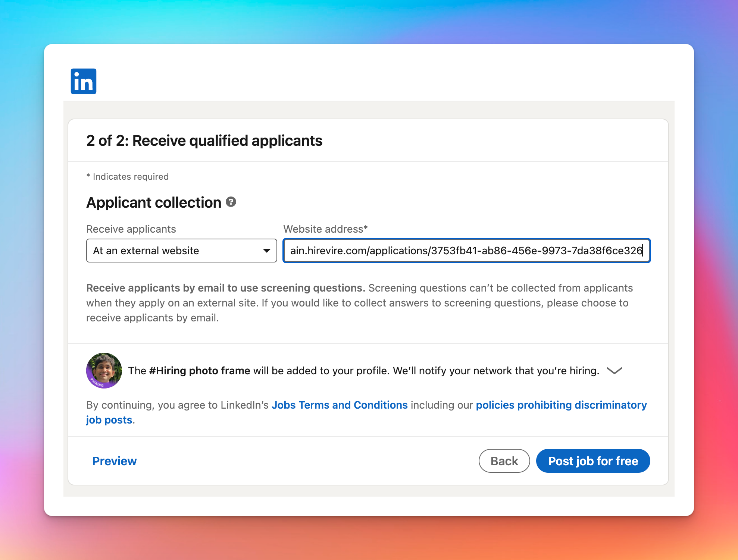This screenshot has width=738, height=560.
Task: Open policies prohibiting discriminatory job posts link
Action: 561,405
